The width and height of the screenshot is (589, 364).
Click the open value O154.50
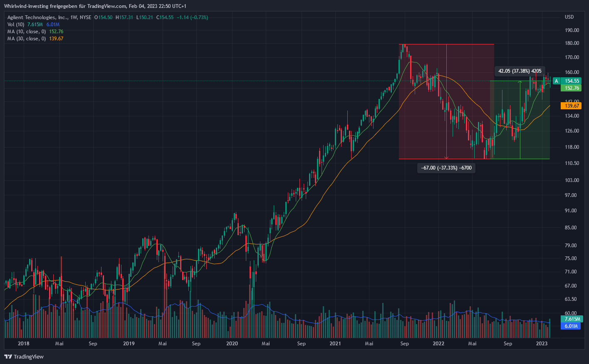pos(103,17)
